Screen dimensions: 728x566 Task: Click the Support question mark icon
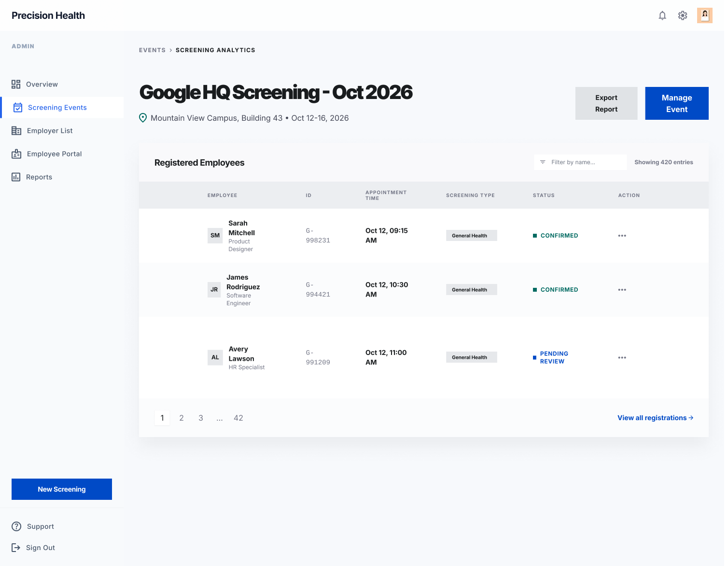point(16,526)
